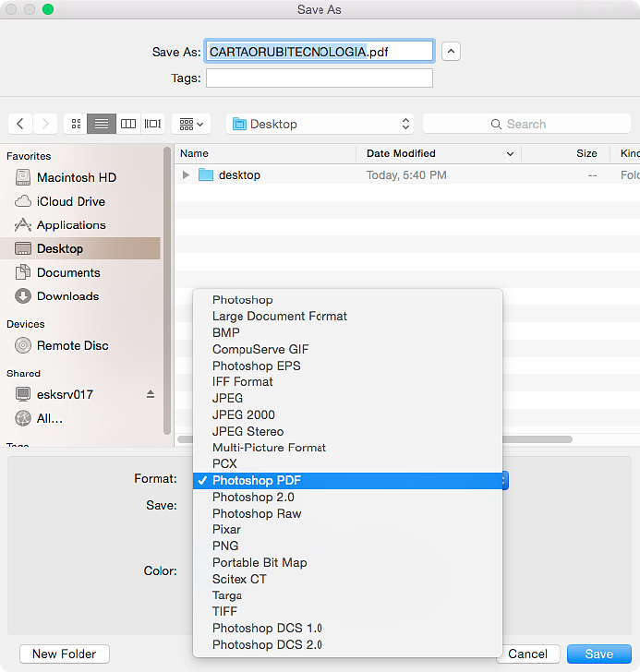Eject the esksrv017 server
Viewport: 640px width, 672px height.
tap(151, 394)
